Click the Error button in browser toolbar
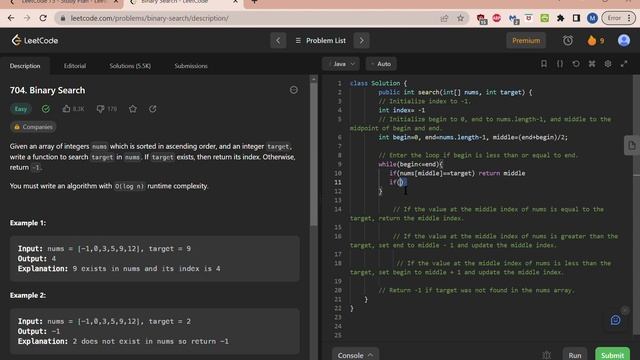 click(618, 18)
